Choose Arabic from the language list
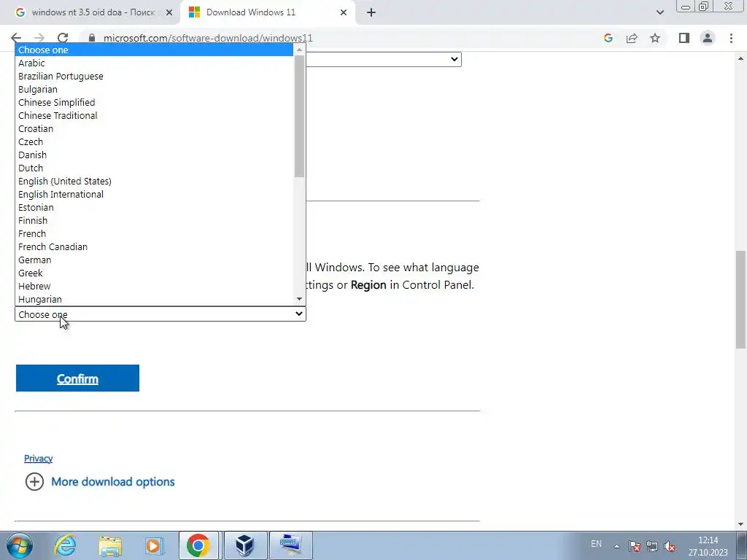Screen dimensions: 747x560 (155, 63)
